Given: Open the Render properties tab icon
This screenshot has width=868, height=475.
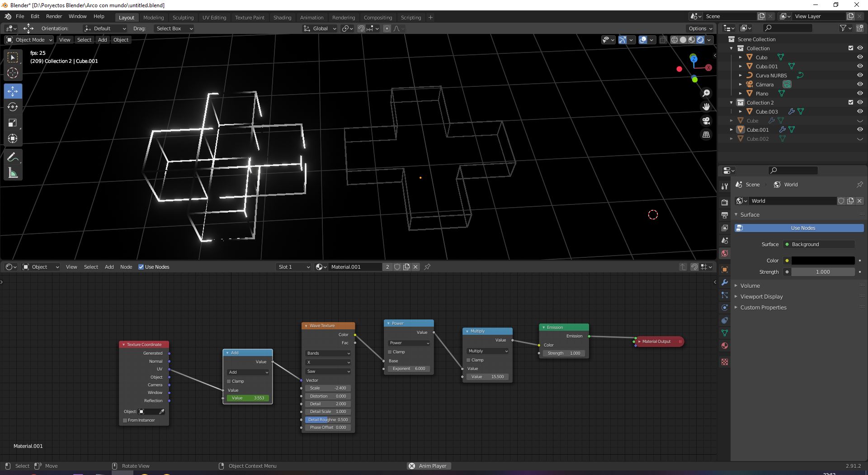Looking at the screenshot, I should [x=725, y=202].
